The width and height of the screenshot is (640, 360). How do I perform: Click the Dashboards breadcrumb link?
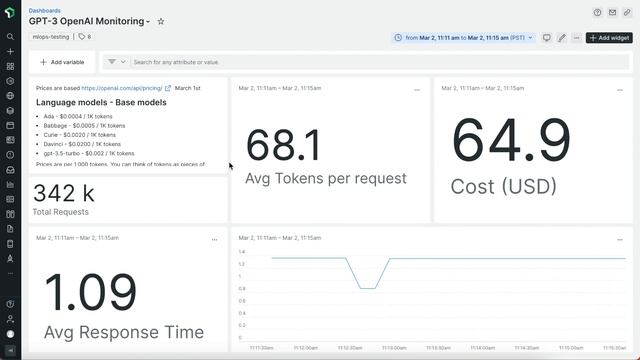click(x=44, y=11)
